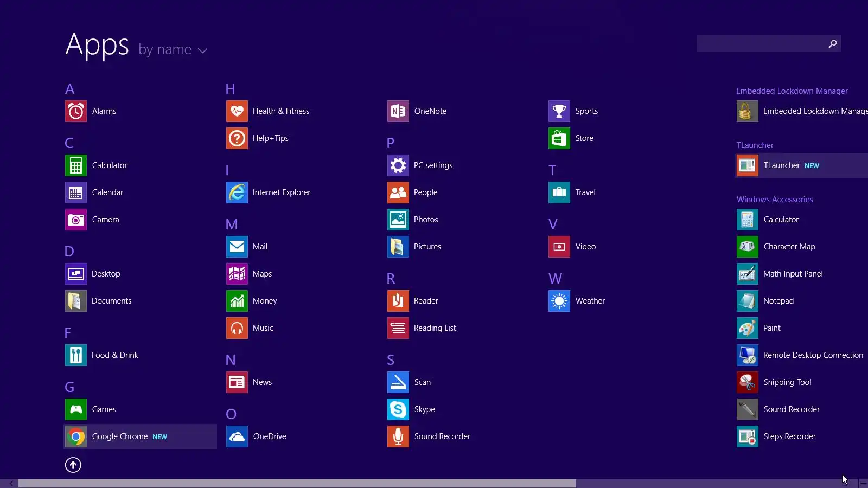
Task: Open the Pictures folder icon
Action: (398, 247)
